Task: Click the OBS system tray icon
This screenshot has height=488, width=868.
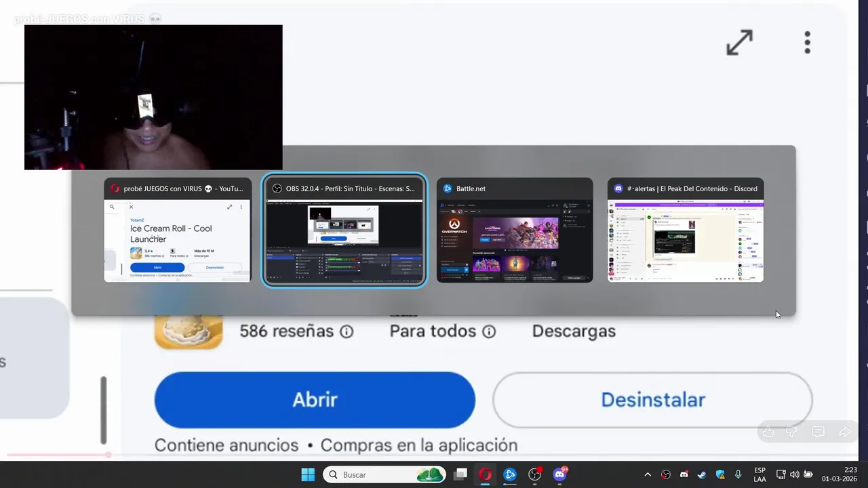Action: click(666, 474)
